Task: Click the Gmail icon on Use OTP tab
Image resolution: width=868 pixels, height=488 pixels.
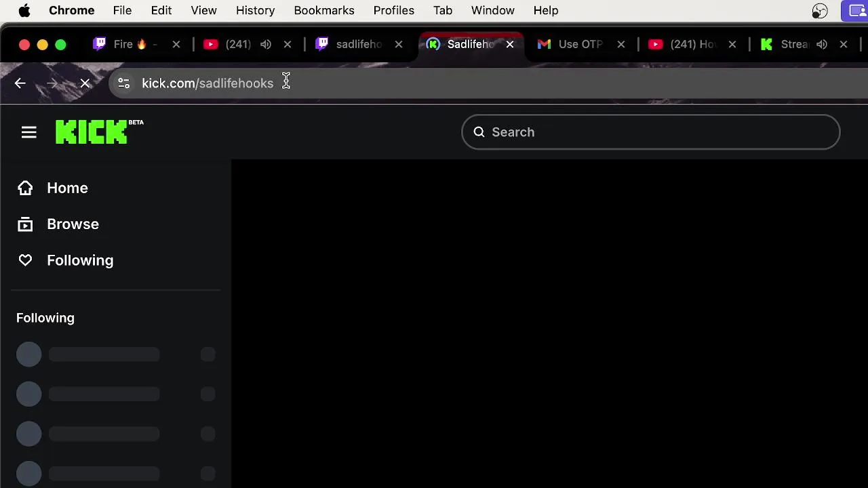Action: (x=544, y=44)
